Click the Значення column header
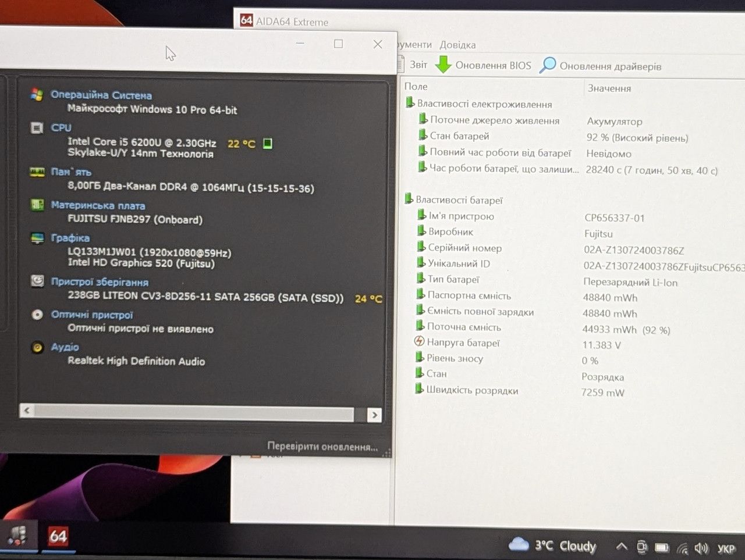745x560 pixels. [609, 88]
